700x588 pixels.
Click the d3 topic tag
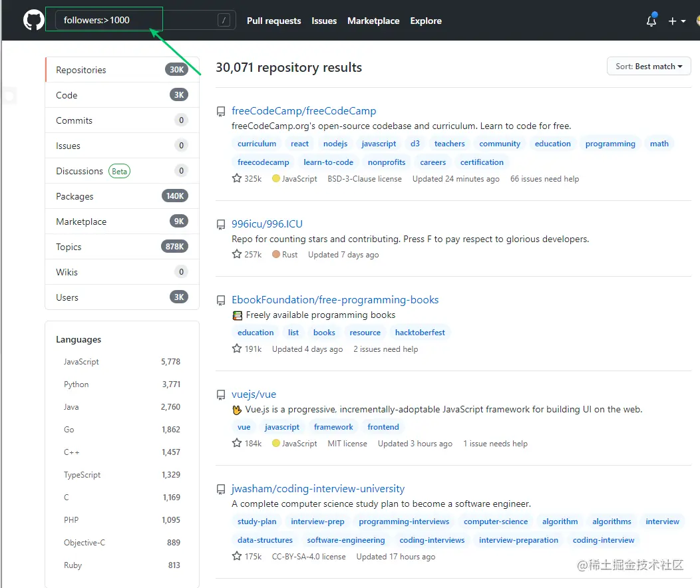click(415, 144)
